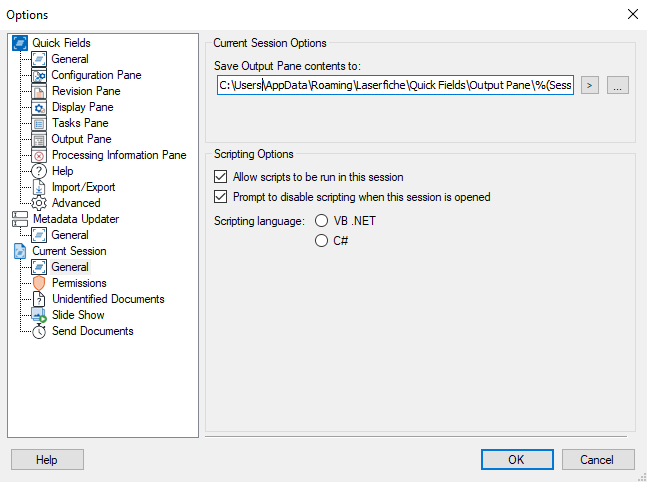Select VB .NET scripting language
This screenshot has width=647, height=482.
click(321, 221)
